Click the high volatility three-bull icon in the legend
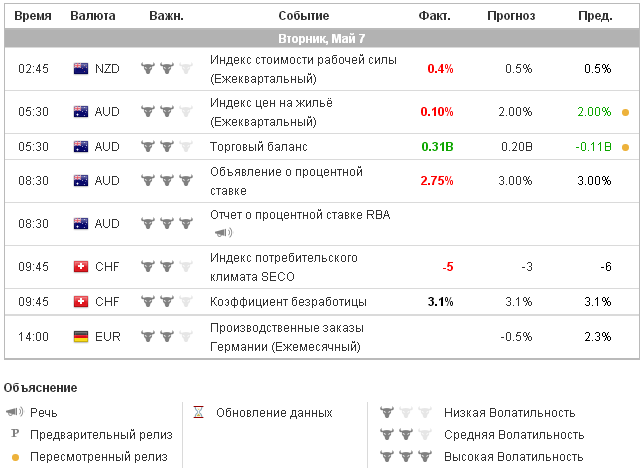This screenshot has height=474, width=644. 405,457
